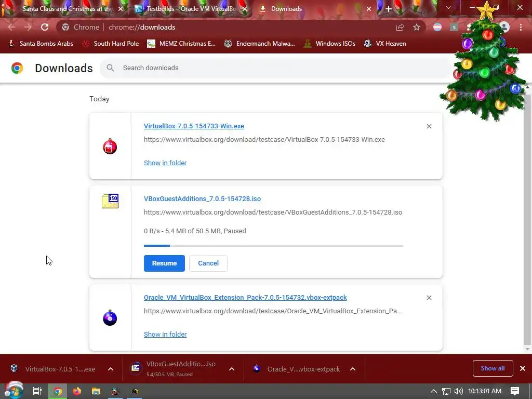Screen dimensions: 532x399
Task: Click the red ornament icon for VirtualBox exe
Action: click(110, 146)
